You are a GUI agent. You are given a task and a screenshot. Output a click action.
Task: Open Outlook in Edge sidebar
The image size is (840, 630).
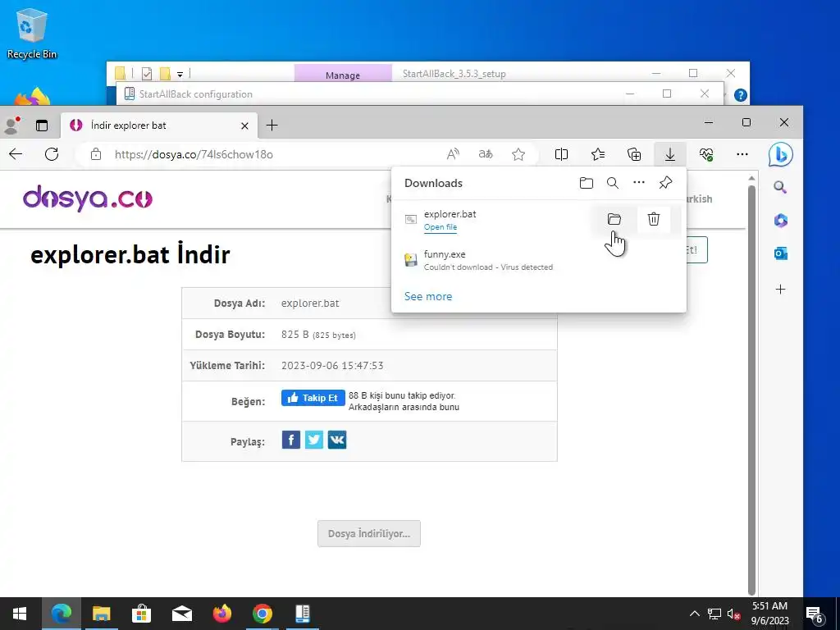pos(780,253)
